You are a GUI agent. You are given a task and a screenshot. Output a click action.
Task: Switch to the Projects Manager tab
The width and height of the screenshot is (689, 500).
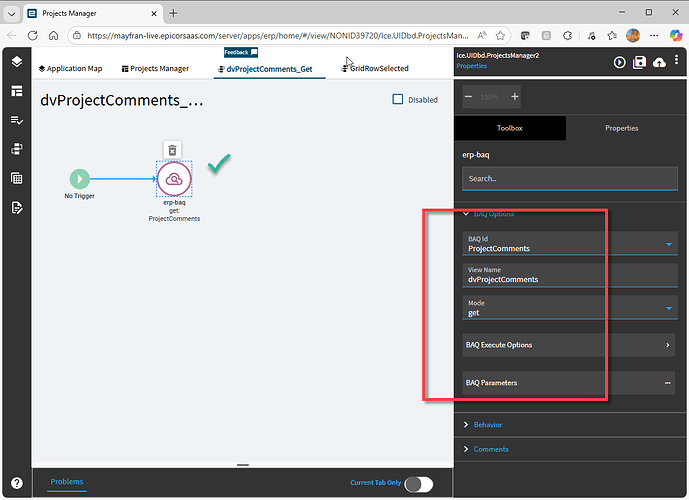point(155,69)
